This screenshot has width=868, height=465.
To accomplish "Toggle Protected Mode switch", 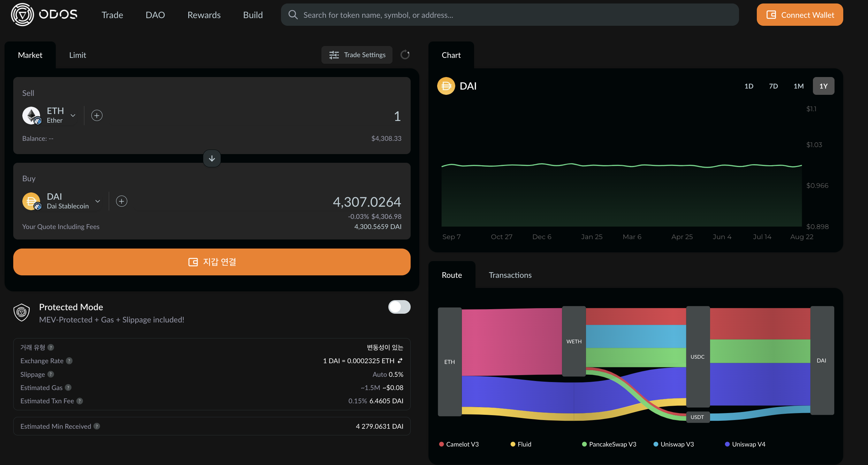I will [399, 307].
